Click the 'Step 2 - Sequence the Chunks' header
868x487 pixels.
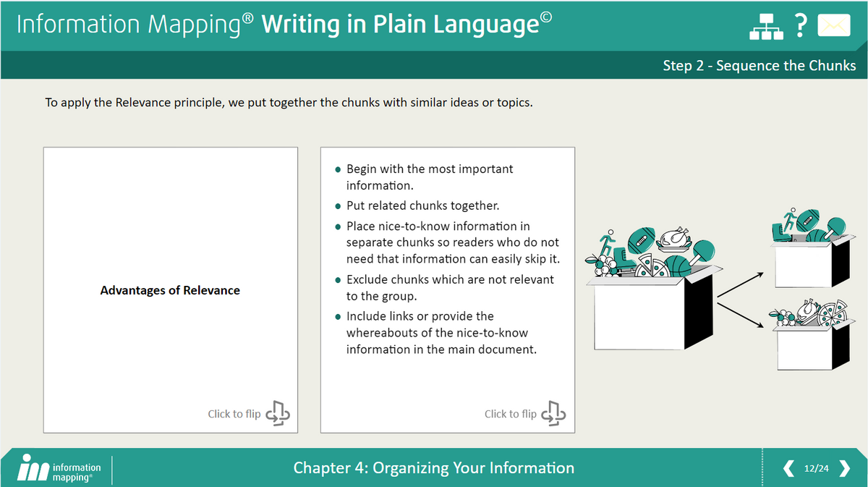pyautogui.click(x=759, y=65)
